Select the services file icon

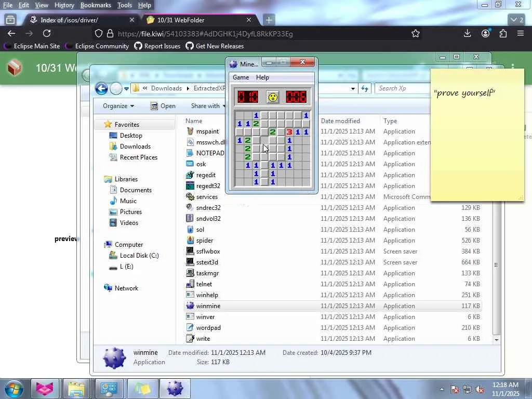[190, 197]
